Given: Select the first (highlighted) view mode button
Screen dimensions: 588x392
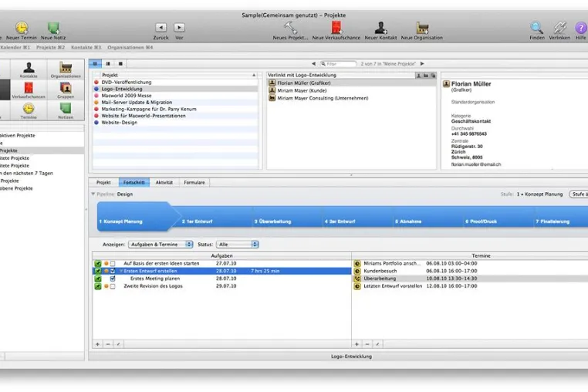Looking at the screenshot, I should (95, 64).
